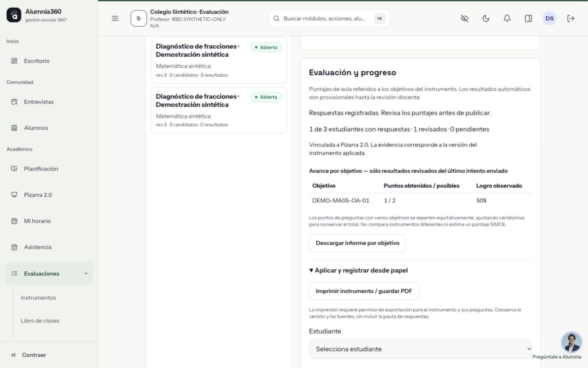Viewport: 588px width, 368px height.
Task: Download report with Descargar informe por objetivo
Action: (358, 243)
